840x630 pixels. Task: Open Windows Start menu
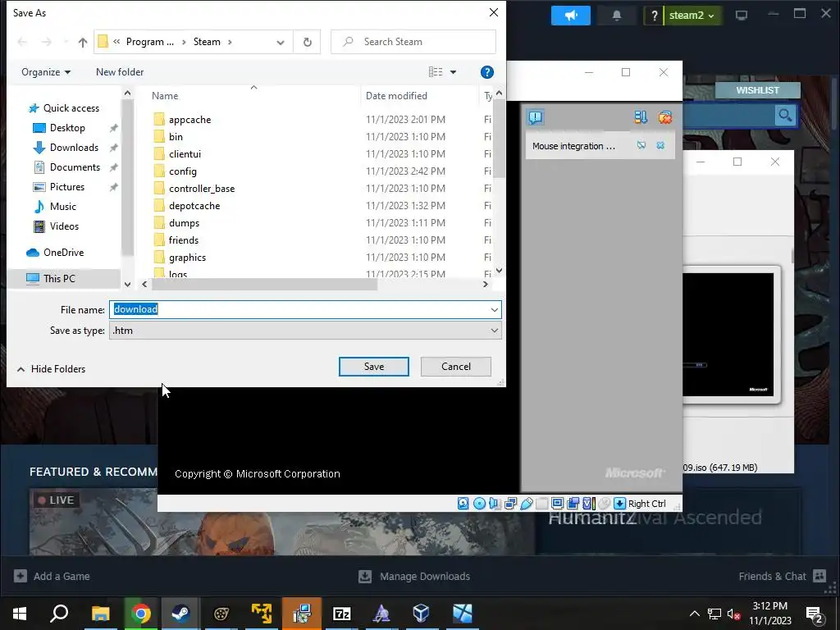pyautogui.click(x=20, y=614)
